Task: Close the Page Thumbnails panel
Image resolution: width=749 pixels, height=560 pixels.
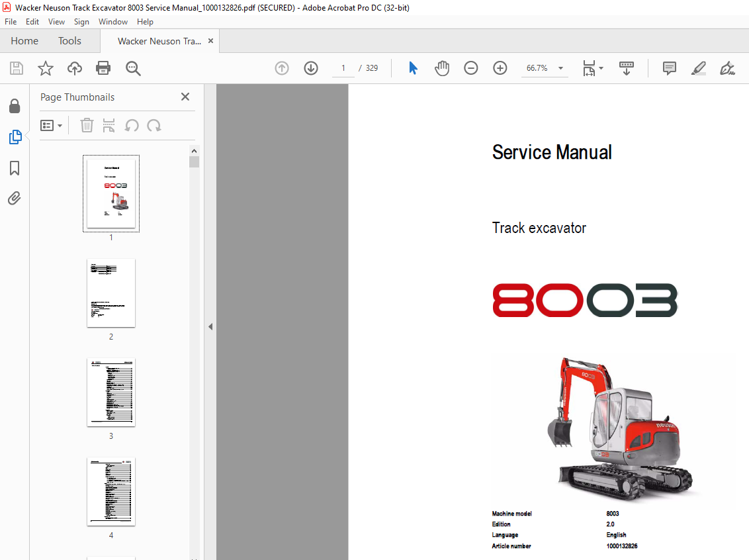Action: click(x=185, y=97)
